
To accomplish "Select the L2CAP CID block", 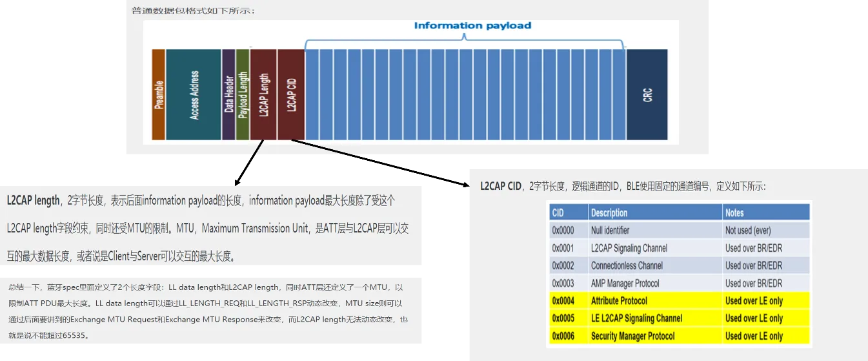I will (291, 94).
